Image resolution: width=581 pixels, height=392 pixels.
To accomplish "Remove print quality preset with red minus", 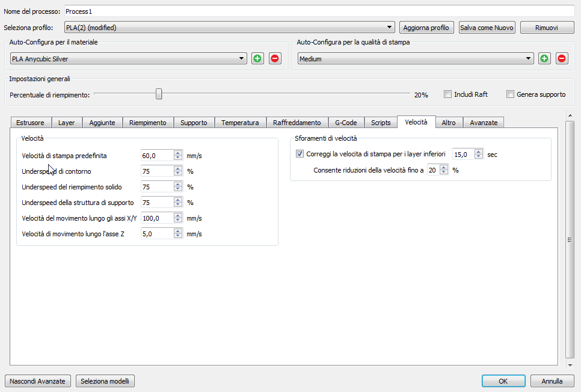I will 562,58.
